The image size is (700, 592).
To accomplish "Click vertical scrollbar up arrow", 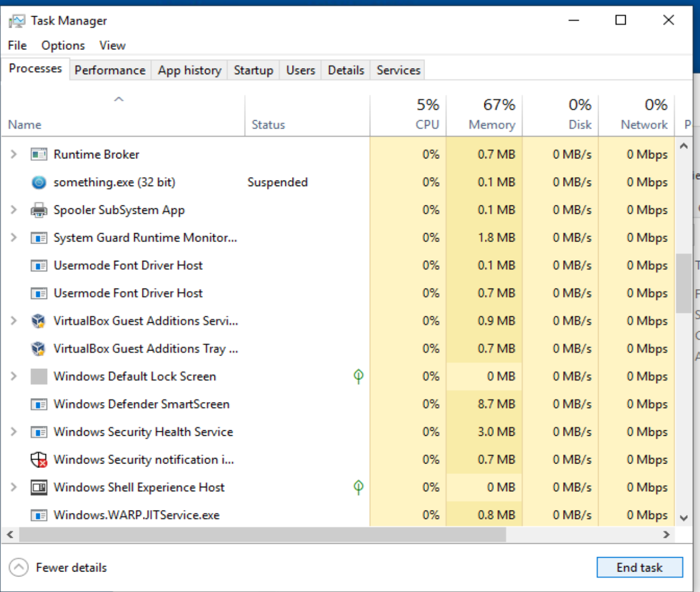I will point(684,146).
